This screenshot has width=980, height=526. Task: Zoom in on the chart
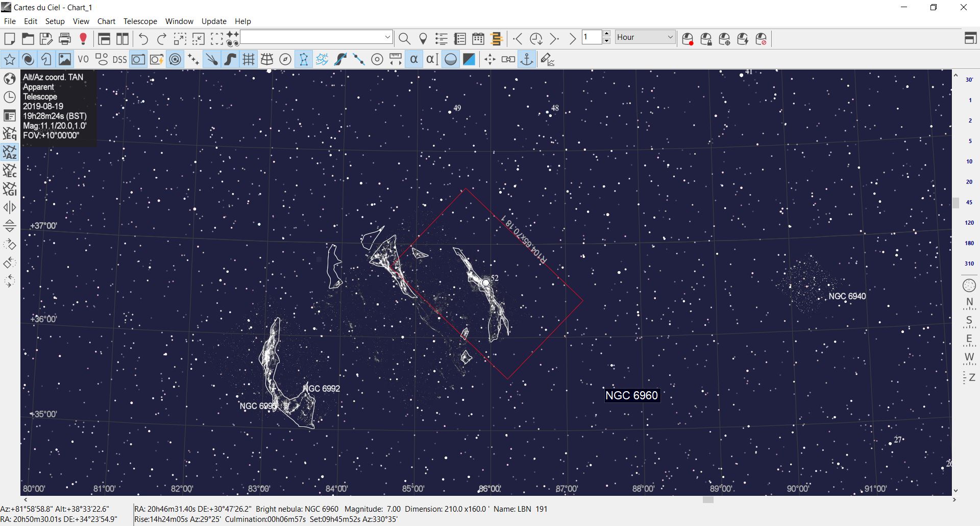click(180, 39)
